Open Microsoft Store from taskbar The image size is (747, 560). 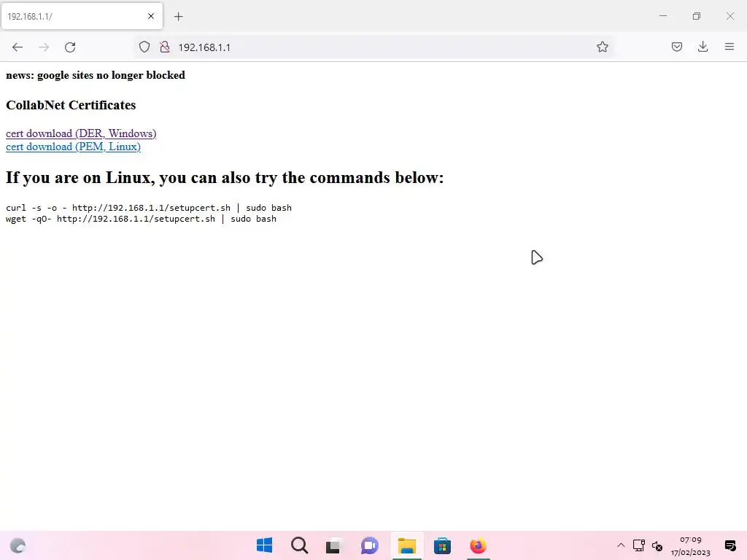point(442,545)
